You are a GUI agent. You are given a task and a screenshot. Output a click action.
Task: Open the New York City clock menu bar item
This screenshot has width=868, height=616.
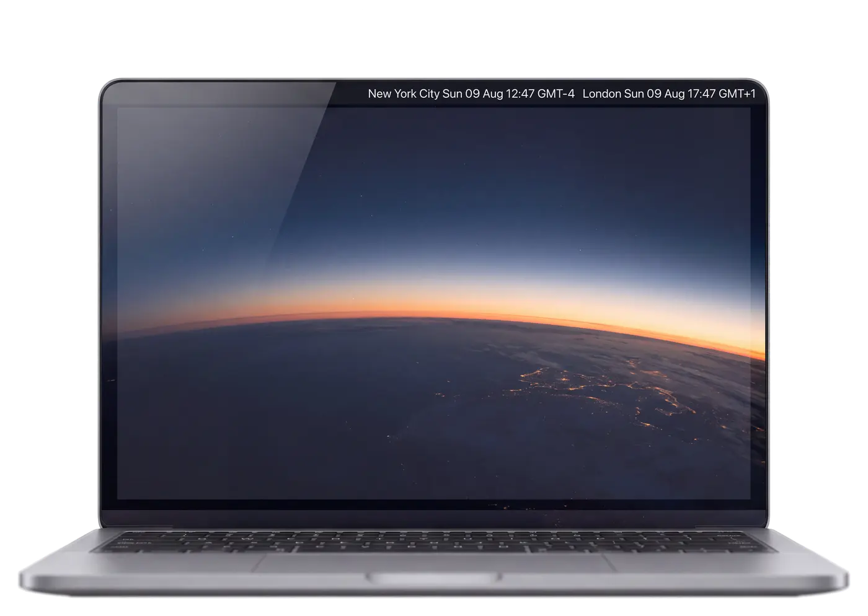(x=471, y=94)
